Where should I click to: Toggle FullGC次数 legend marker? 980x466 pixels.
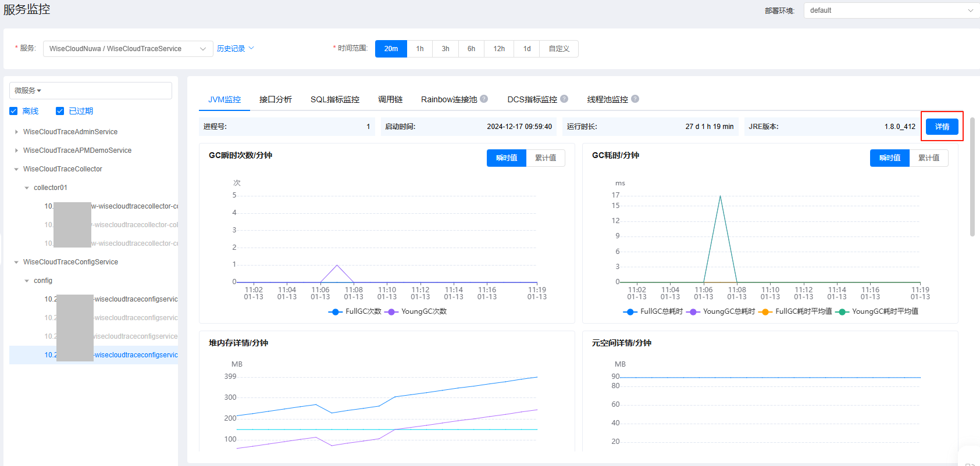pos(335,312)
